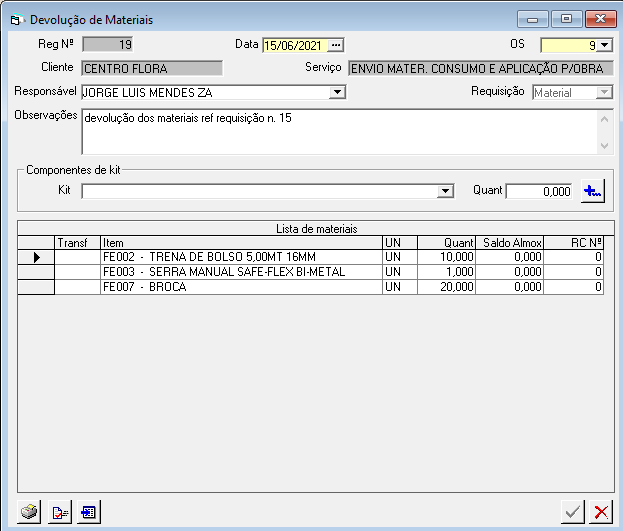Click the Data field showing 15/06/2021
623x531 pixels.
point(295,44)
